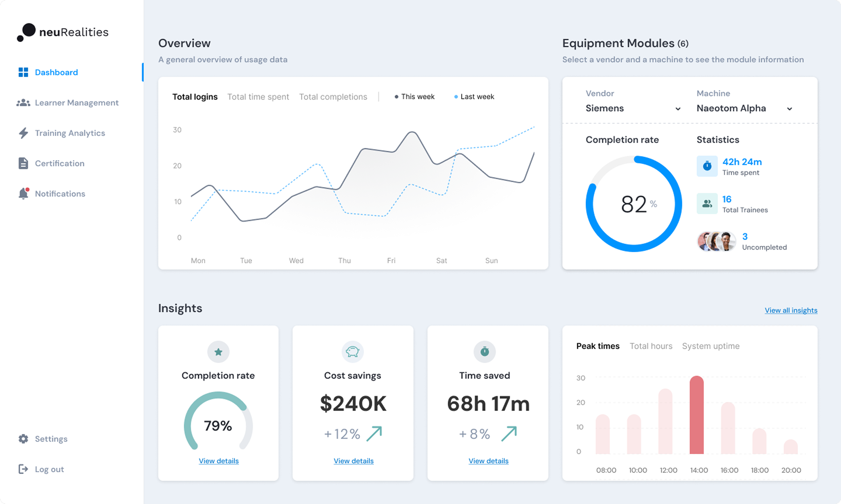
Task: Click the Time spent stopwatch icon
Action: (x=707, y=166)
